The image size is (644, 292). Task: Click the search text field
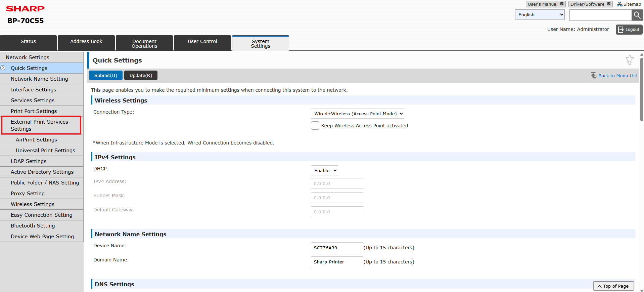point(600,15)
